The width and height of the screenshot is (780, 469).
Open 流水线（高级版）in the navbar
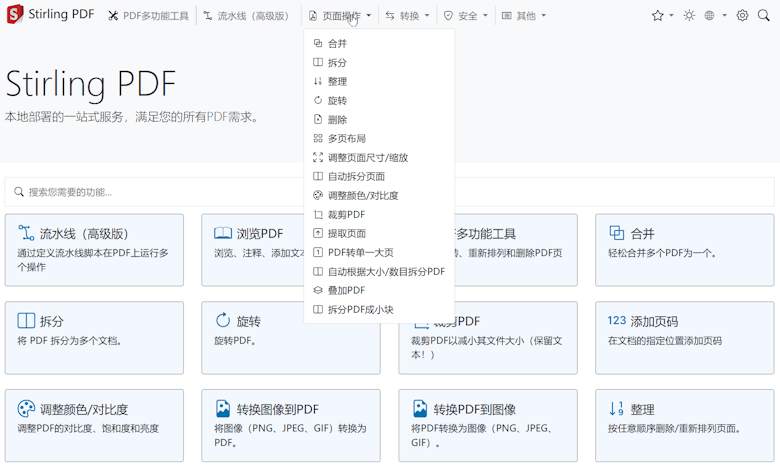[246, 16]
